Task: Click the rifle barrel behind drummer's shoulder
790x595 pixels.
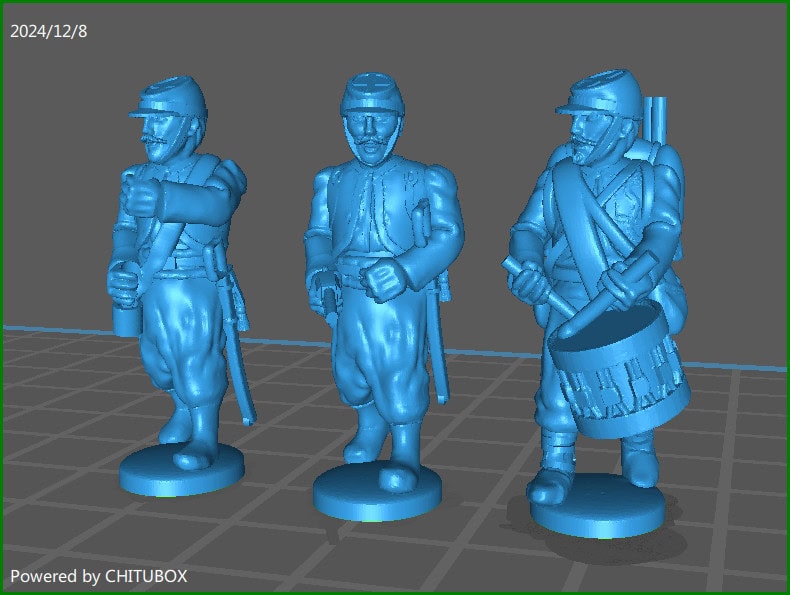Action: click(x=657, y=118)
